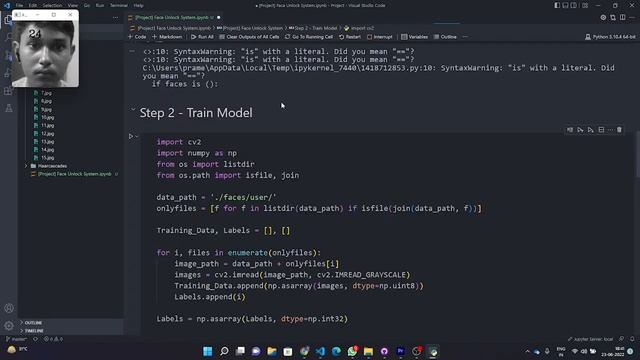Image resolution: width=640 pixels, height=360 pixels.
Task: Open the Edit menu
Action: pos(33,5)
